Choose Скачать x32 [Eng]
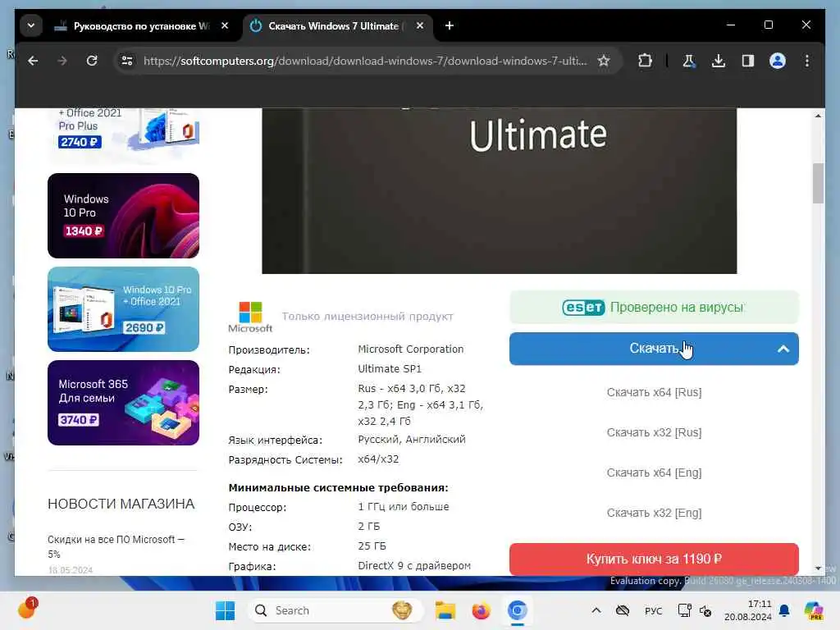 (x=654, y=513)
